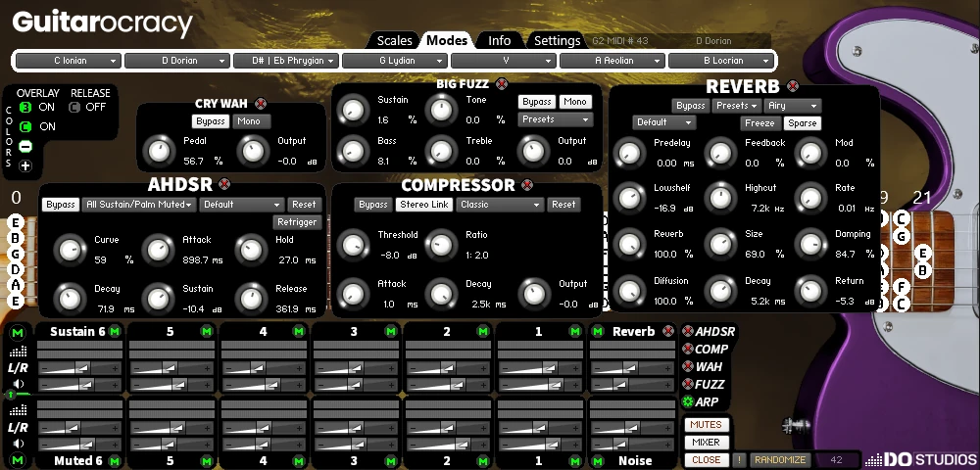Open the Compressor Classic dropdown
This screenshot has width=980, height=470.
(500, 204)
